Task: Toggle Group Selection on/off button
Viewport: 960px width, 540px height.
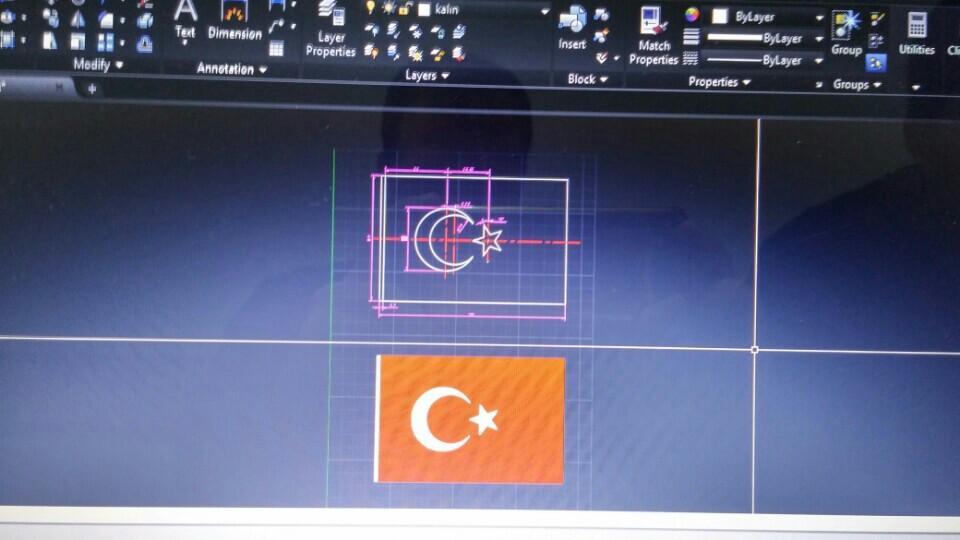Action: 876,62
